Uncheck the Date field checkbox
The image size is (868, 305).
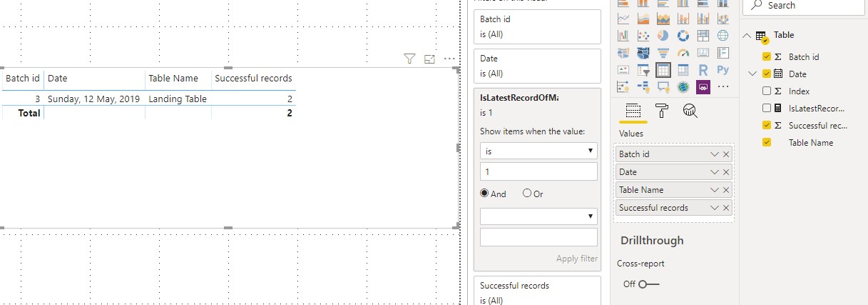pyautogui.click(x=767, y=74)
